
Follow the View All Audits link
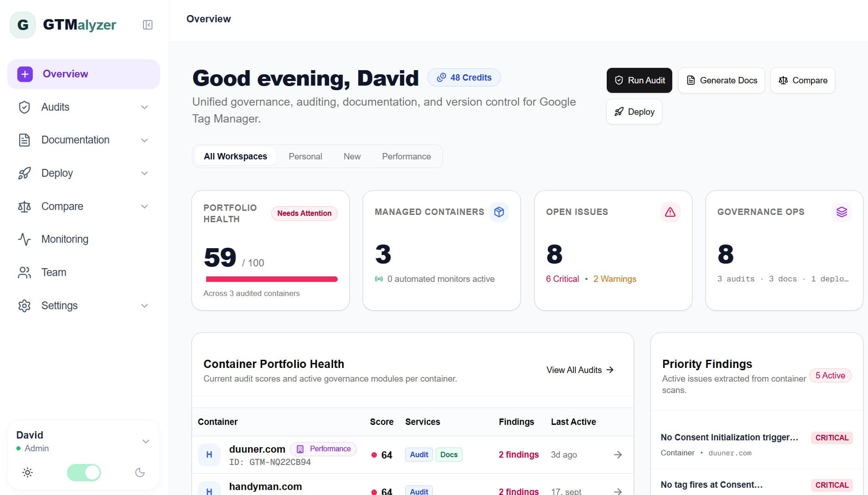point(580,370)
